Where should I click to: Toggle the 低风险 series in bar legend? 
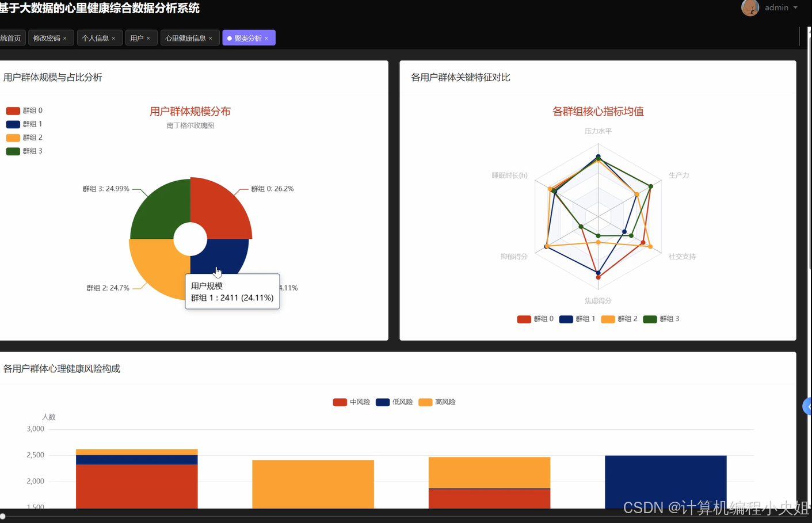pyautogui.click(x=394, y=402)
